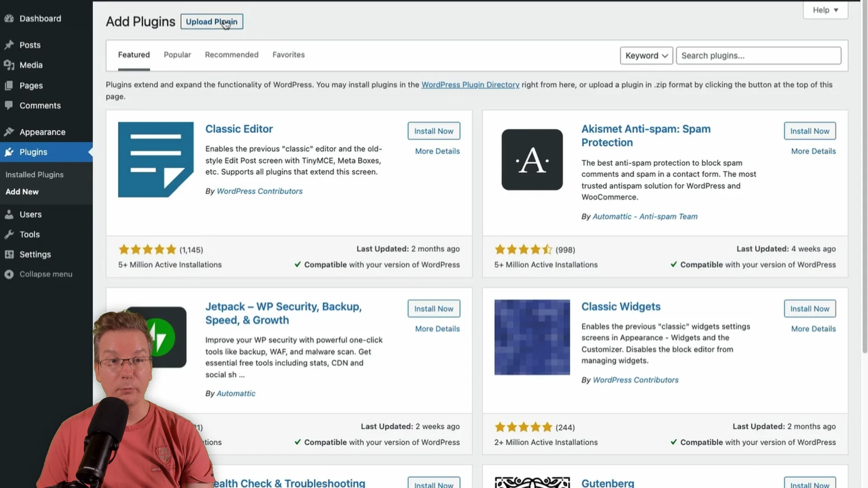The image size is (868, 488).
Task: Click the Classic Editor plugin thumbnail
Action: [156, 159]
